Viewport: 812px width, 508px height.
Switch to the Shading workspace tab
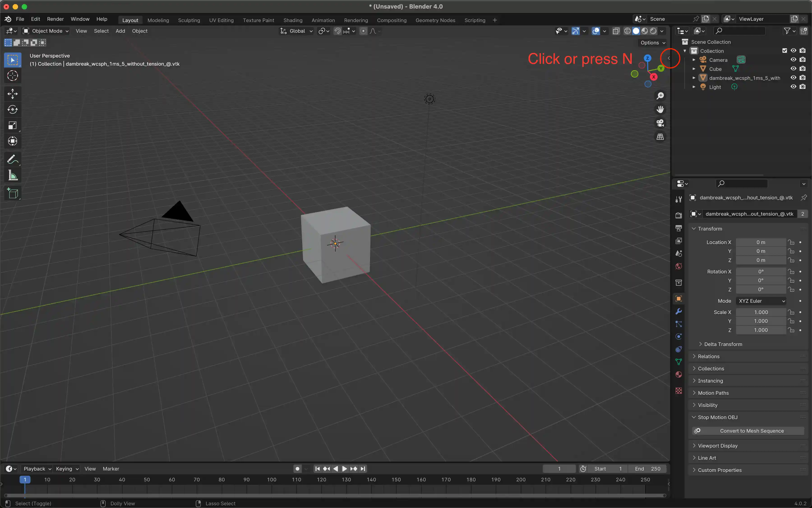click(293, 20)
